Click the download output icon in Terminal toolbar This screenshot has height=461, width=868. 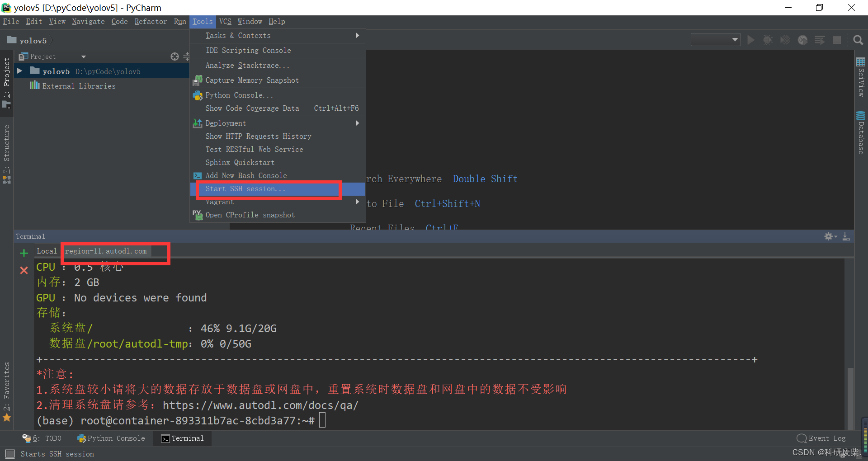tap(846, 236)
